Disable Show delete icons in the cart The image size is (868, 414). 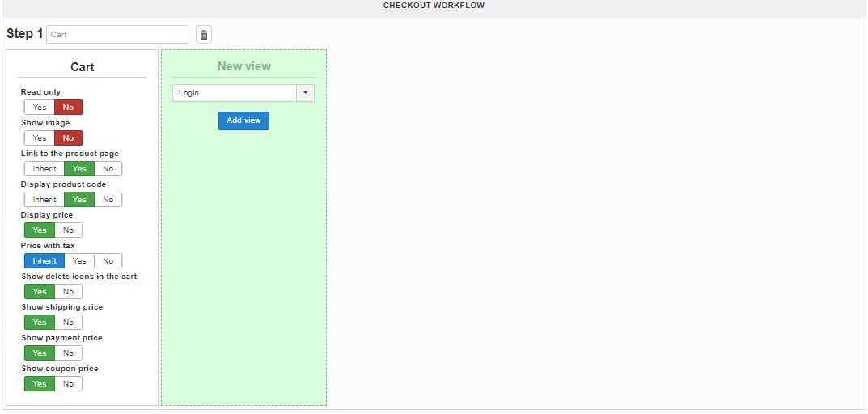point(68,292)
